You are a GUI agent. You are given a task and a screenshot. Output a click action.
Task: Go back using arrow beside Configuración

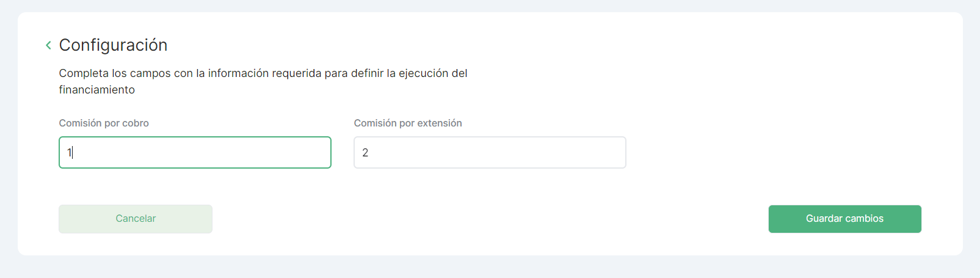pyautogui.click(x=48, y=45)
